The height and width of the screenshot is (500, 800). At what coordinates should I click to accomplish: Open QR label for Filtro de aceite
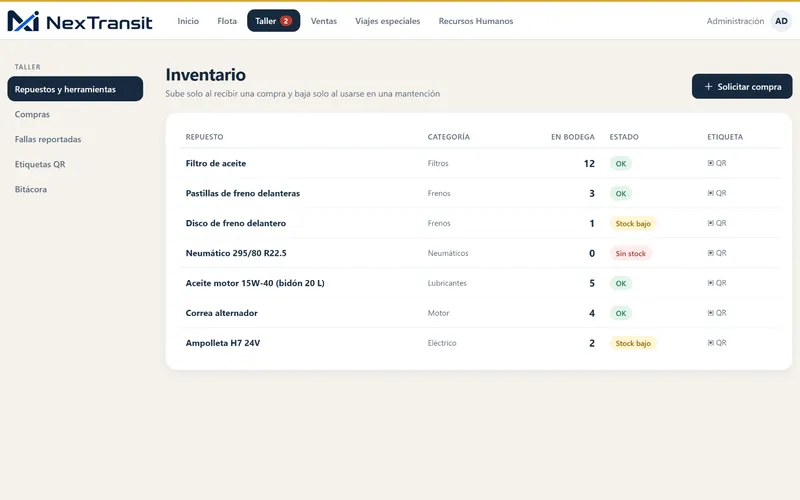click(x=717, y=163)
